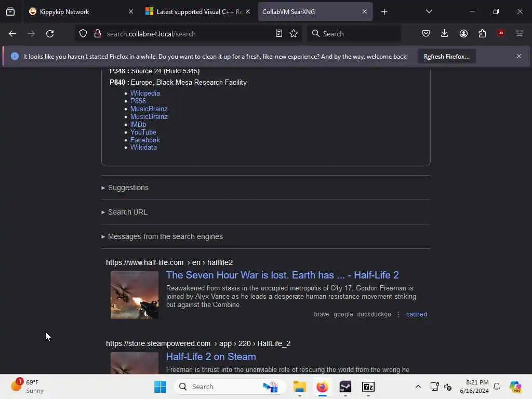Open the list all tabs dropdown arrow
Viewport: 532px width, 399px height.
429,11
